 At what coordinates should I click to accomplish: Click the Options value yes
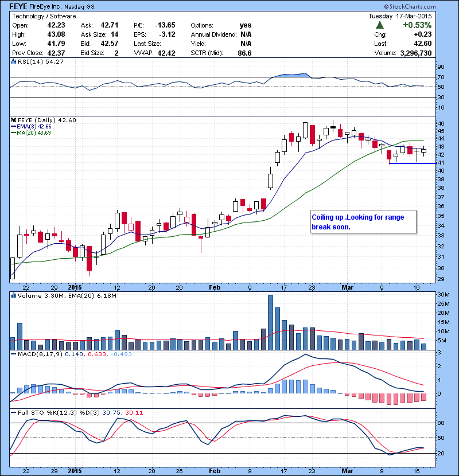click(246, 25)
